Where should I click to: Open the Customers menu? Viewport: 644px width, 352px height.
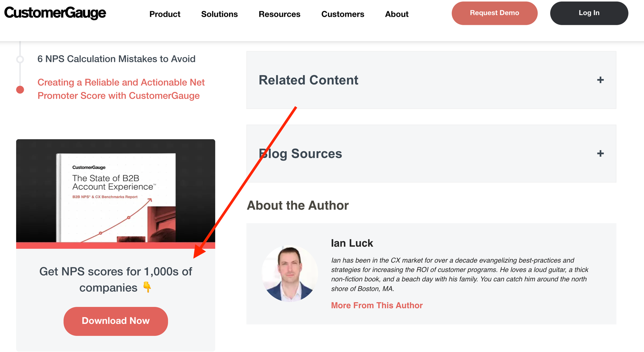pyautogui.click(x=343, y=14)
